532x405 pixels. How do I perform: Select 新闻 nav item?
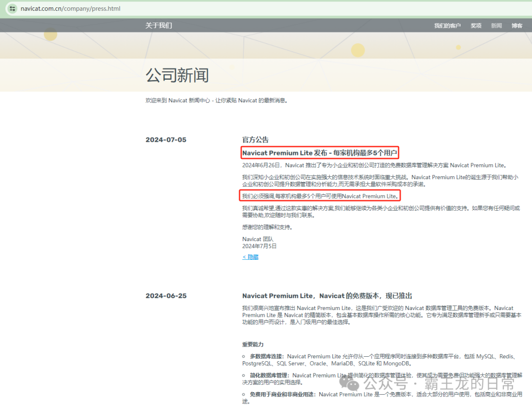tap(496, 26)
